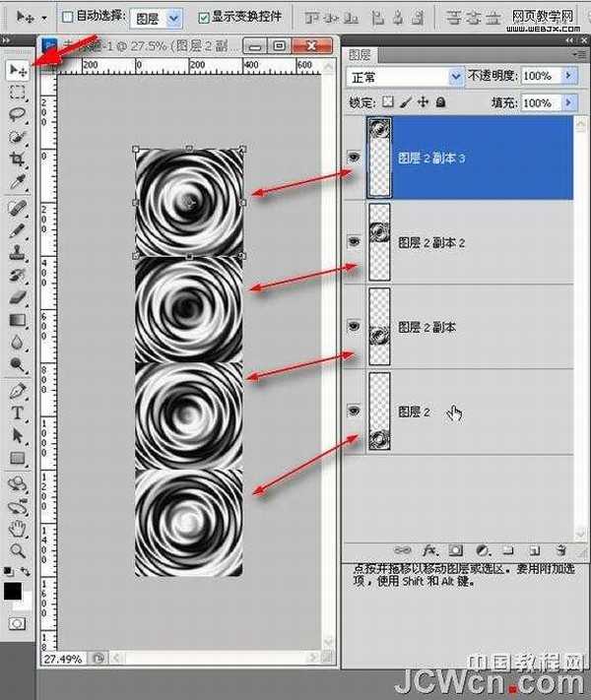Open the 不透明度 slider arrow
The width and height of the screenshot is (591, 700).
568,76
